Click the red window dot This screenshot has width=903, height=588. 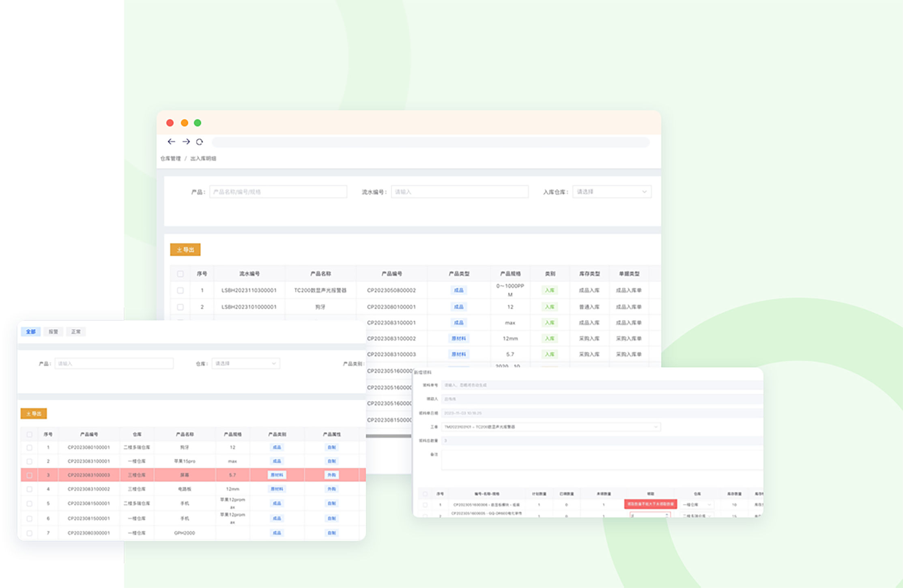[x=170, y=123]
